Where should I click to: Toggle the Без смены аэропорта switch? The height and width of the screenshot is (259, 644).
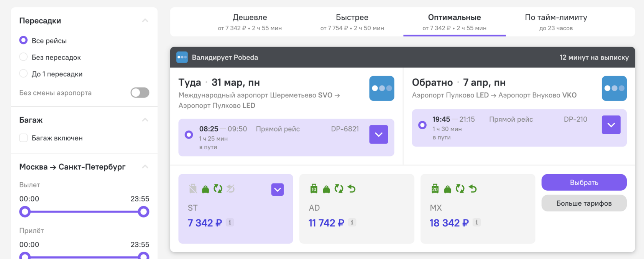pos(140,92)
